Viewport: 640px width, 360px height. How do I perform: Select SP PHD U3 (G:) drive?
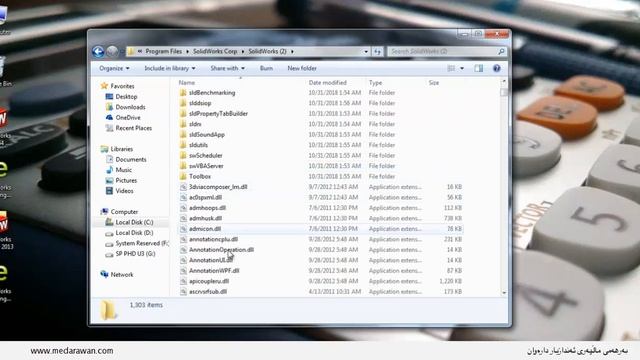click(135, 253)
